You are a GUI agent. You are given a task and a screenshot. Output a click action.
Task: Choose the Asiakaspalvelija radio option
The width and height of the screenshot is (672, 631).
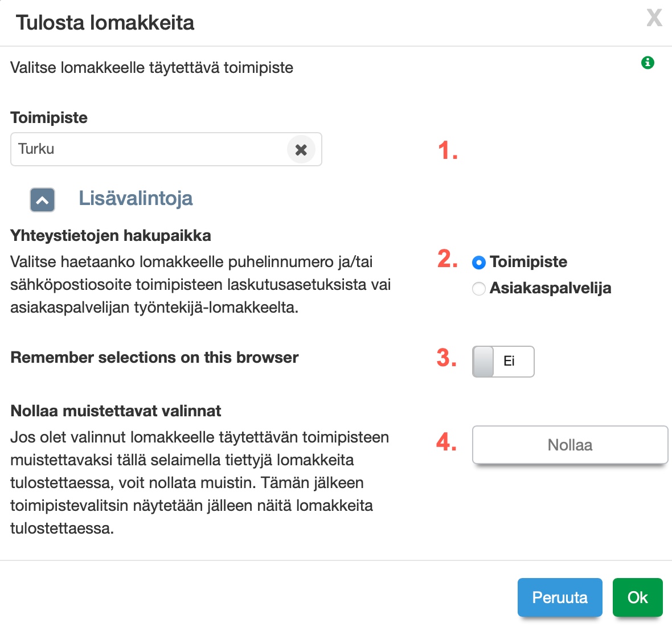[479, 289]
